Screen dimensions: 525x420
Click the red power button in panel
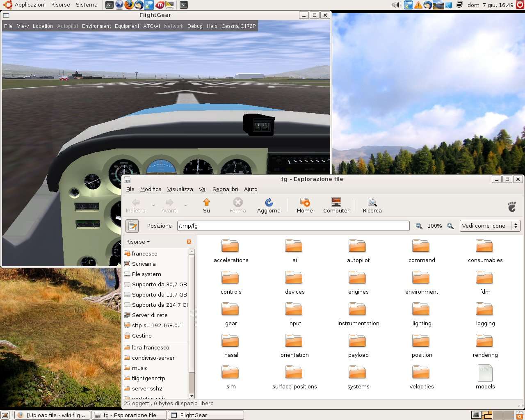click(x=520, y=5)
